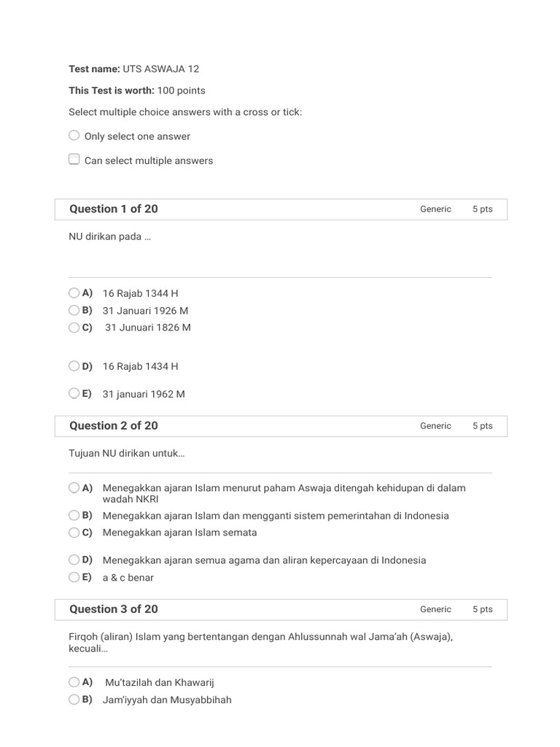The width and height of the screenshot is (560, 747).
Task: Select option A about paham Aswaja wadah NKRI
Action: pyautogui.click(x=74, y=487)
